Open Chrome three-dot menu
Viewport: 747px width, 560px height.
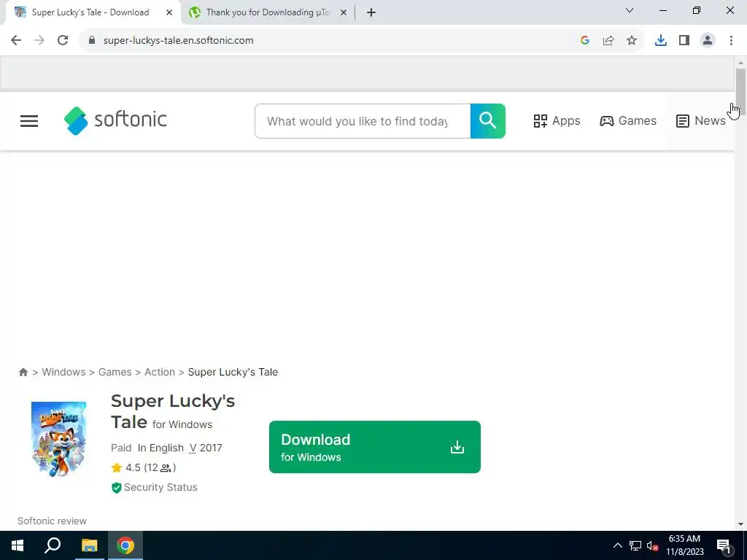pos(731,41)
